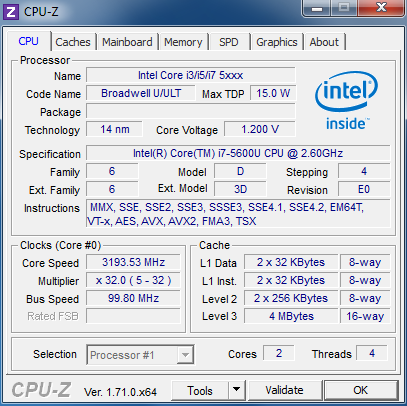Image resolution: width=407 pixels, height=406 pixels.
Task: Go to the SPD tab
Action: pyautogui.click(x=229, y=42)
